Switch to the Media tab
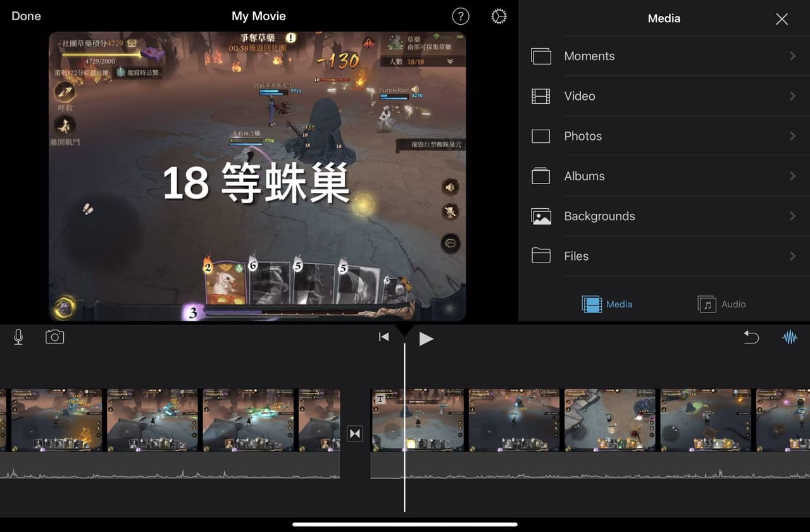 tap(607, 304)
